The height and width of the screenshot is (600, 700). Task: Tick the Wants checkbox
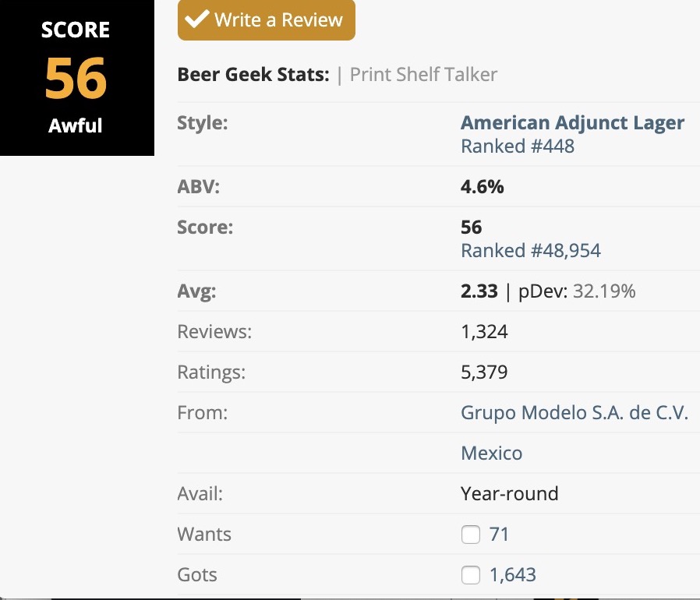point(471,535)
